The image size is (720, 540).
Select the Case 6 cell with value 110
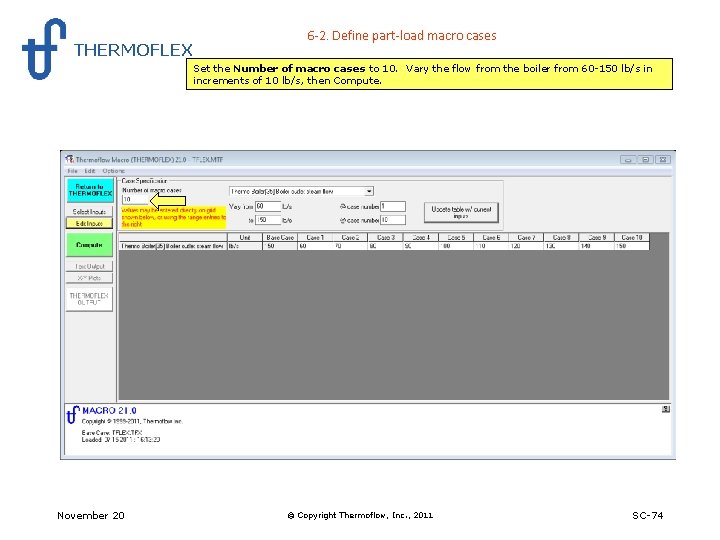[491, 246]
